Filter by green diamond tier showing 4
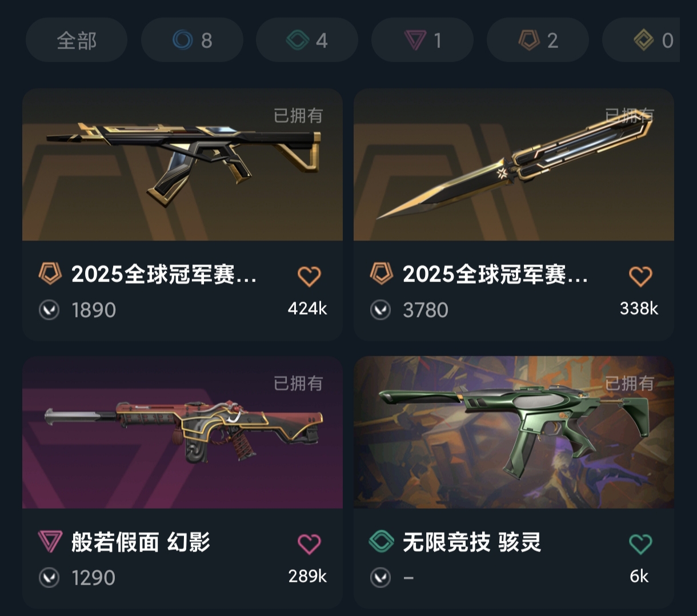The height and width of the screenshot is (616, 697). [x=307, y=40]
